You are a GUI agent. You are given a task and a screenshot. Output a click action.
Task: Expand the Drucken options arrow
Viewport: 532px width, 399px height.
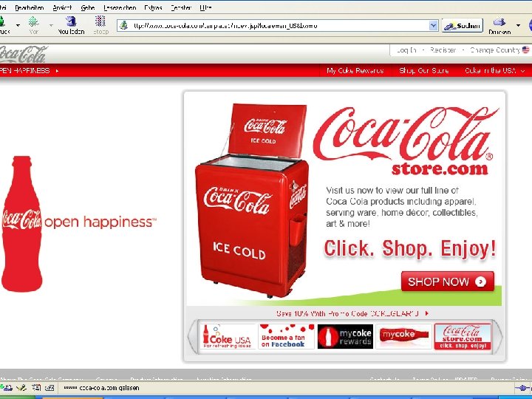coord(518,25)
